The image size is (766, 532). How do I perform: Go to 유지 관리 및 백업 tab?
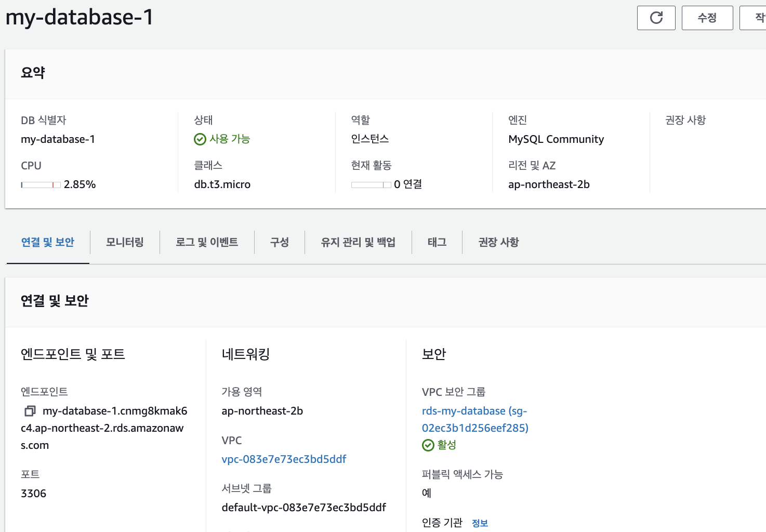[x=358, y=242]
